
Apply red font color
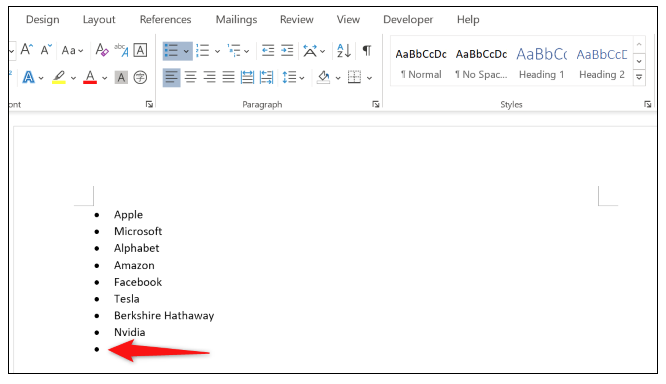point(90,77)
